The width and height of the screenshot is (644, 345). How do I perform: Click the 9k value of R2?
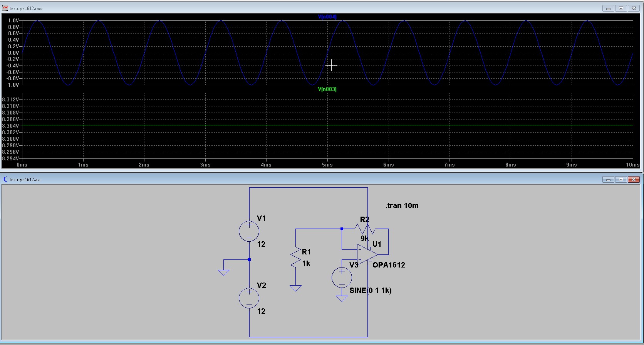coord(364,238)
